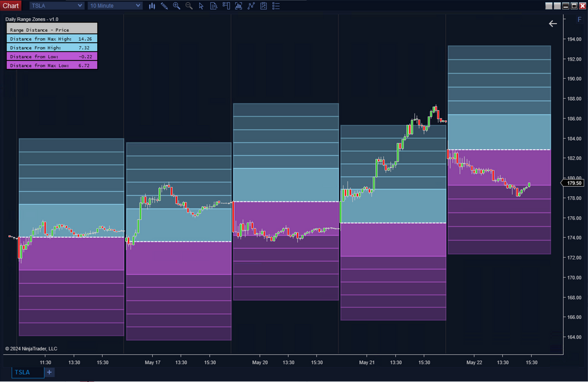The width and height of the screenshot is (588, 382).
Task: Open the Chart Properties icon
Action: click(263, 5)
